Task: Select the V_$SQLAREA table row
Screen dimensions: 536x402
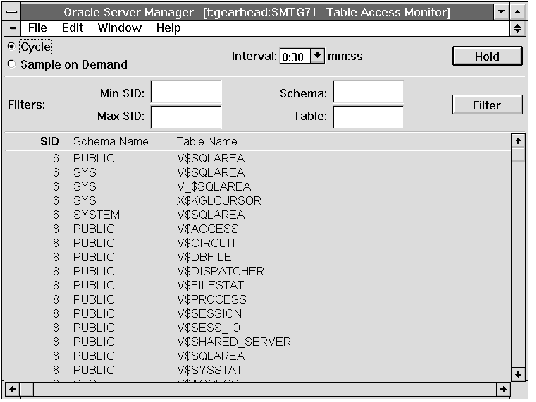Action: click(258, 187)
